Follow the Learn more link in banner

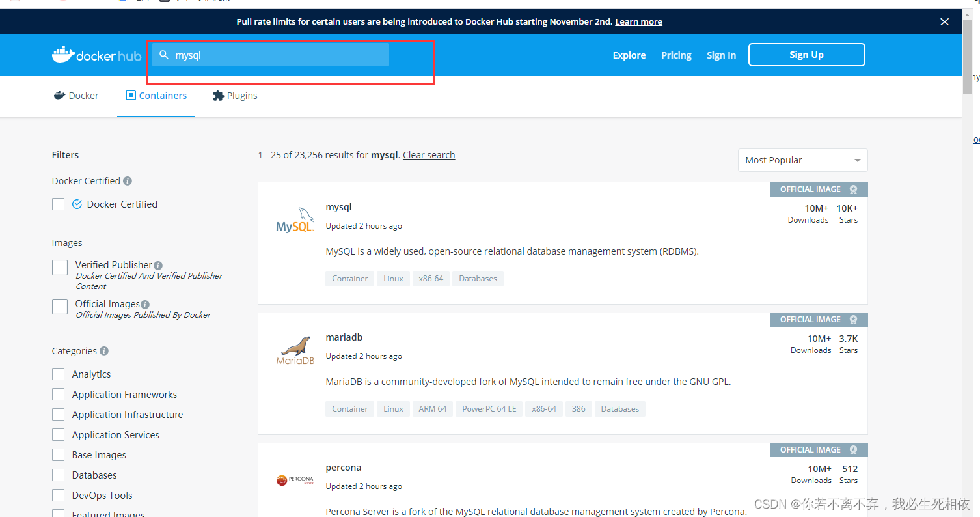tap(638, 21)
